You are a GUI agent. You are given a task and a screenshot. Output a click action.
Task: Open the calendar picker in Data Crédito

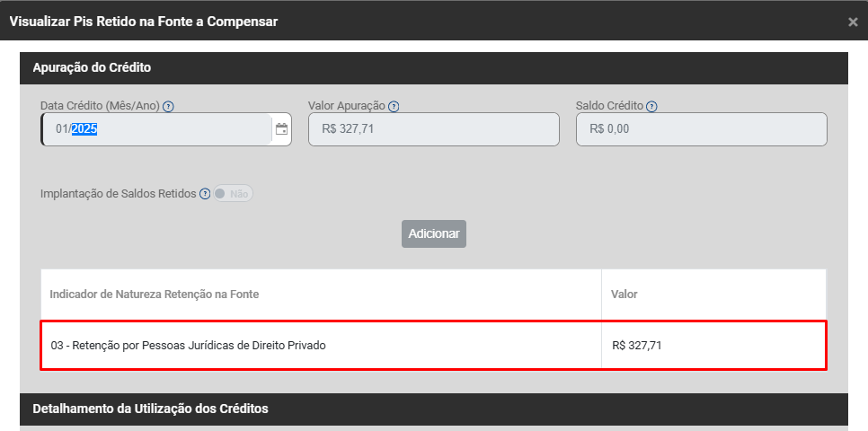pos(281,129)
